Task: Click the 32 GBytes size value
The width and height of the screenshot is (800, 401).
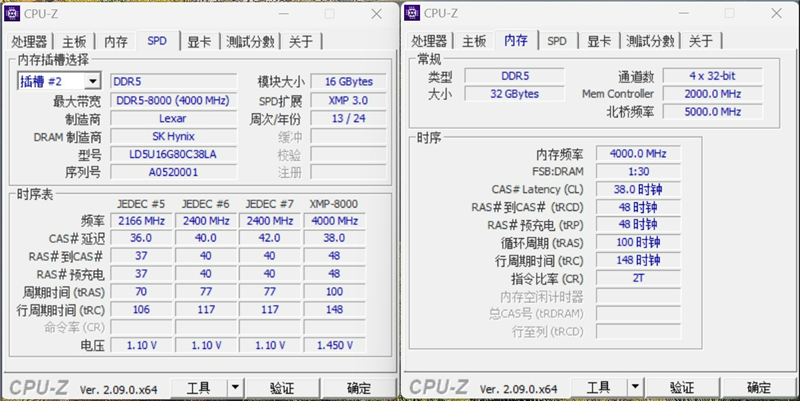Action: (514, 94)
